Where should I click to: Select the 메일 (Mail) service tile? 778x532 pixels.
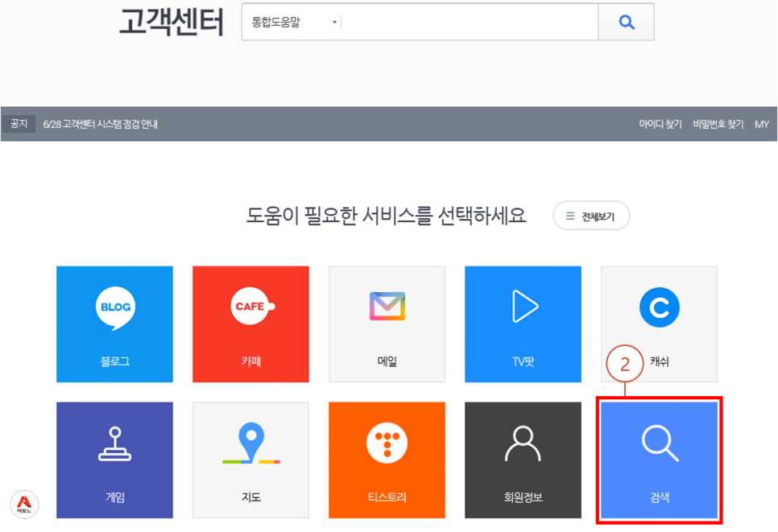click(387, 324)
